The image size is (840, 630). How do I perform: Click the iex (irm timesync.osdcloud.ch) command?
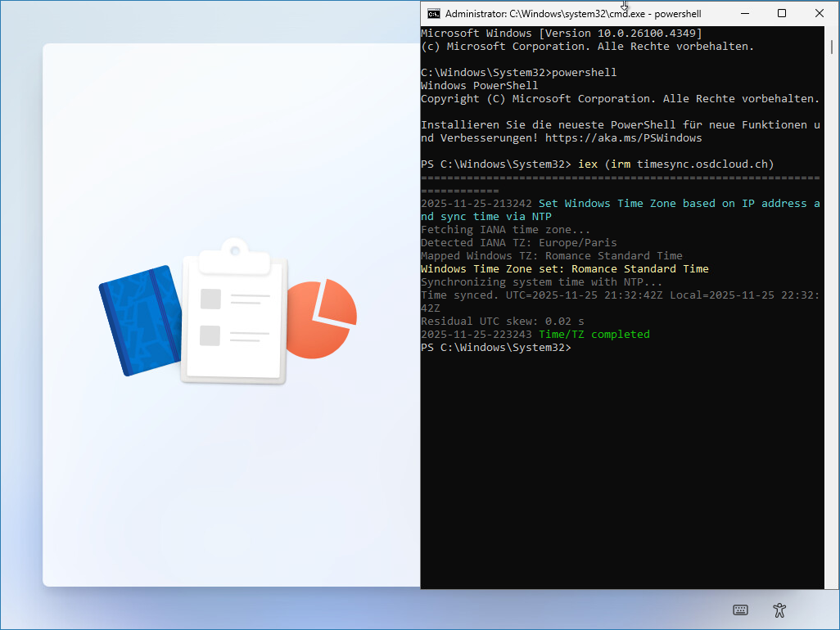tap(675, 164)
